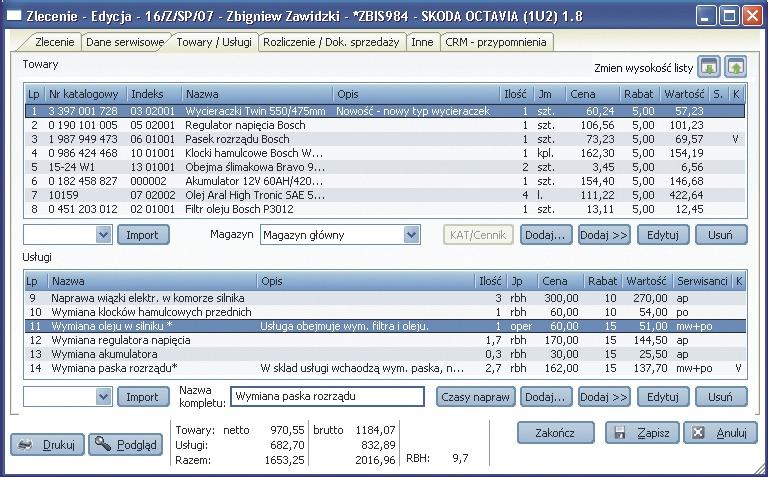Screen dimensions: 768x477
Task: Select the row Obejma ślimakowa Bravo 9...
Action: point(385,167)
